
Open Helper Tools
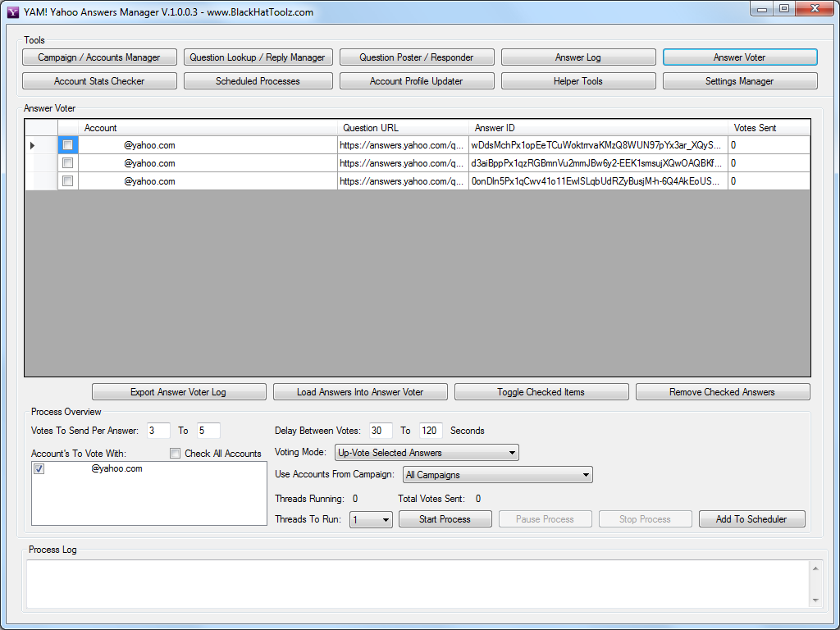578,81
